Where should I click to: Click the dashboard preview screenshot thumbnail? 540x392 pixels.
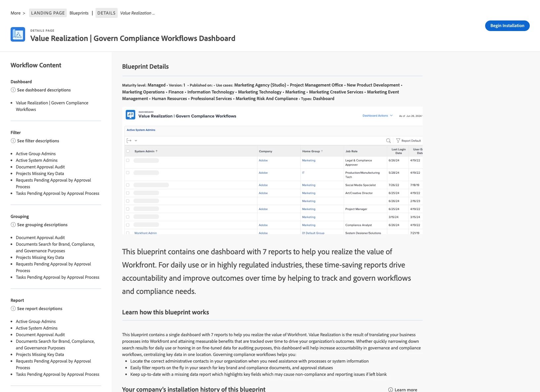[x=272, y=170]
